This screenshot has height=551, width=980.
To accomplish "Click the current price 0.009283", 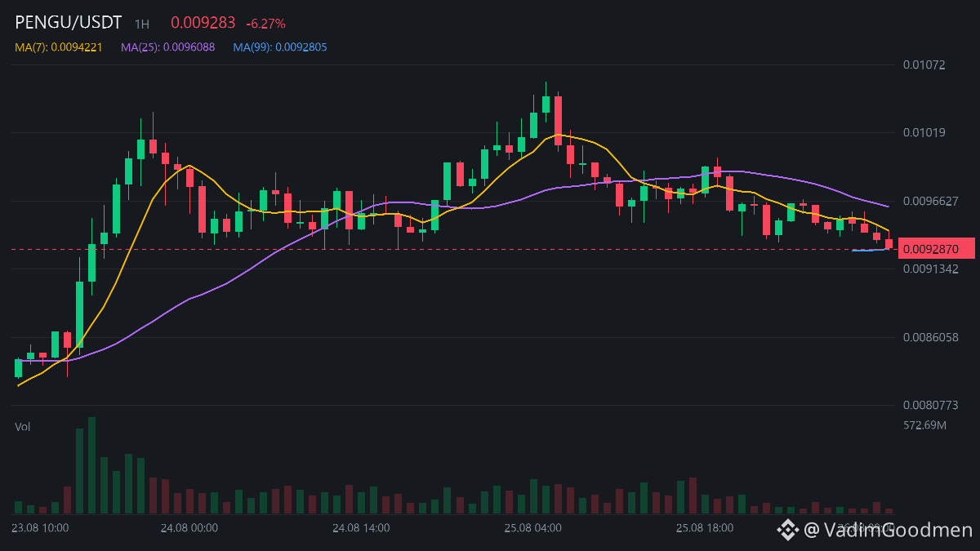I will point(203,24).
